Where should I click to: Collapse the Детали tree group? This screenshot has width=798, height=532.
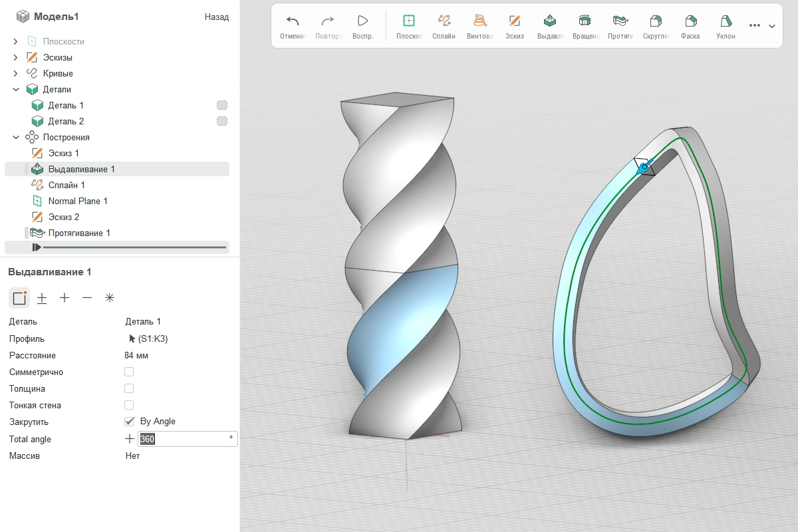coord(16,89)
